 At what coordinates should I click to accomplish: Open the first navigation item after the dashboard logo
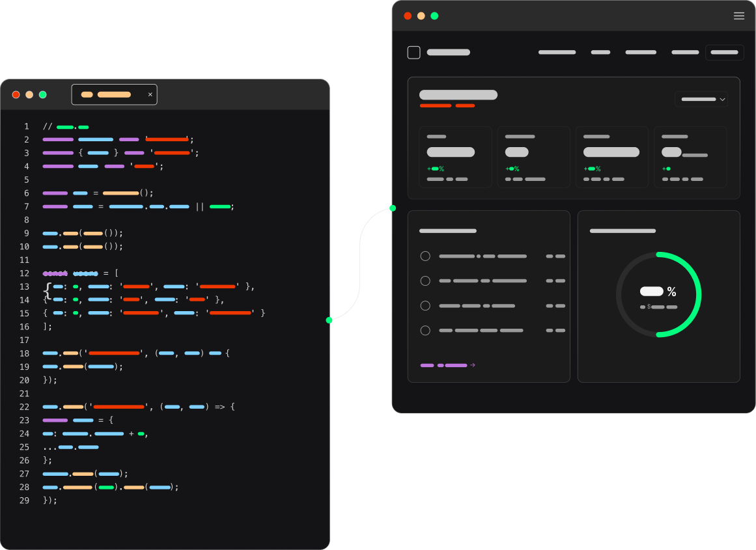click(x=557, y=52)
